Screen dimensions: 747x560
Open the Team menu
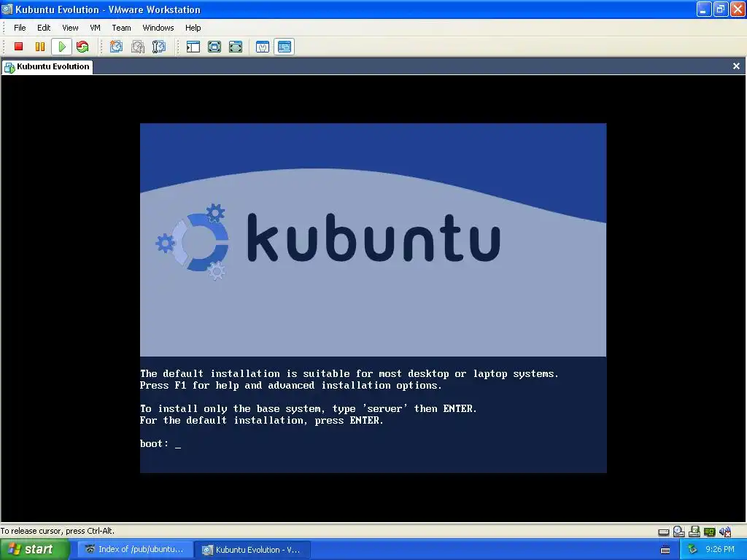point(121,28)
